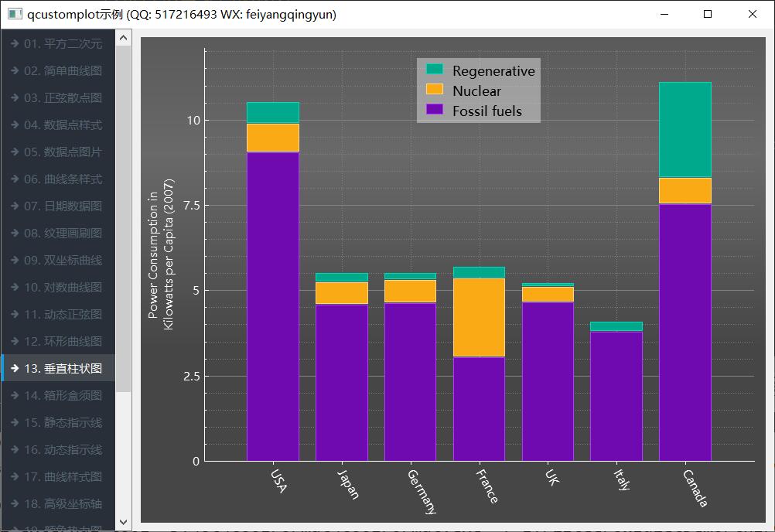Click the arrow icon beside 01. 平方二次元
The height and width of the screenshot is (532, 775).
(x=15, y=44)
